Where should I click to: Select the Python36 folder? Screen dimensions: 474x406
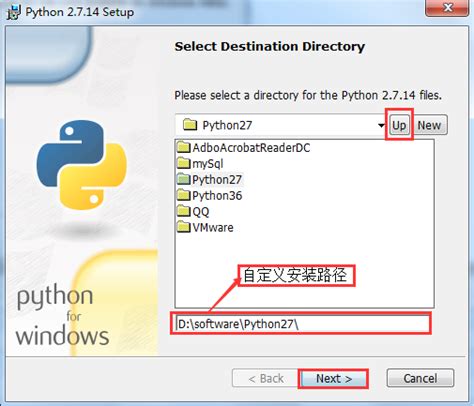click(209, 196)
